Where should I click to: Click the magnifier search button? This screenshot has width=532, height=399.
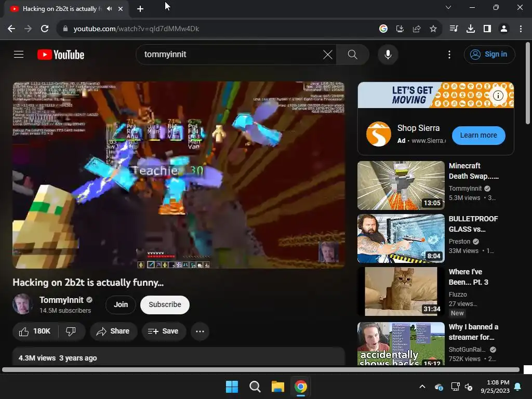point(353,54)
